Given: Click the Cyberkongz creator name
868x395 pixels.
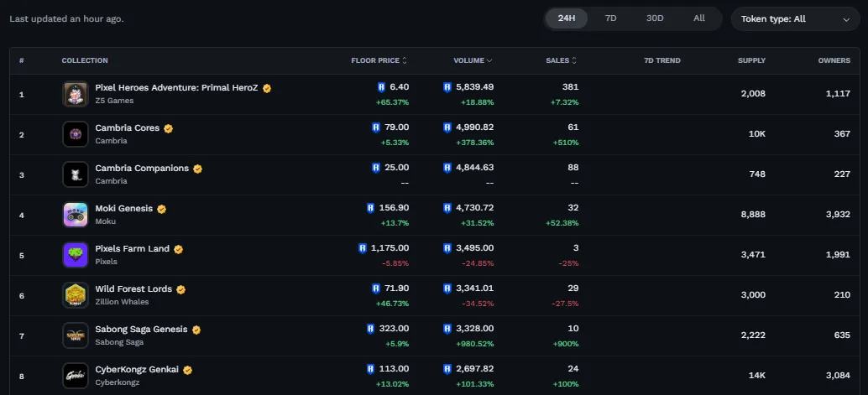Looking at the screenshot, I should coord(118,382).
